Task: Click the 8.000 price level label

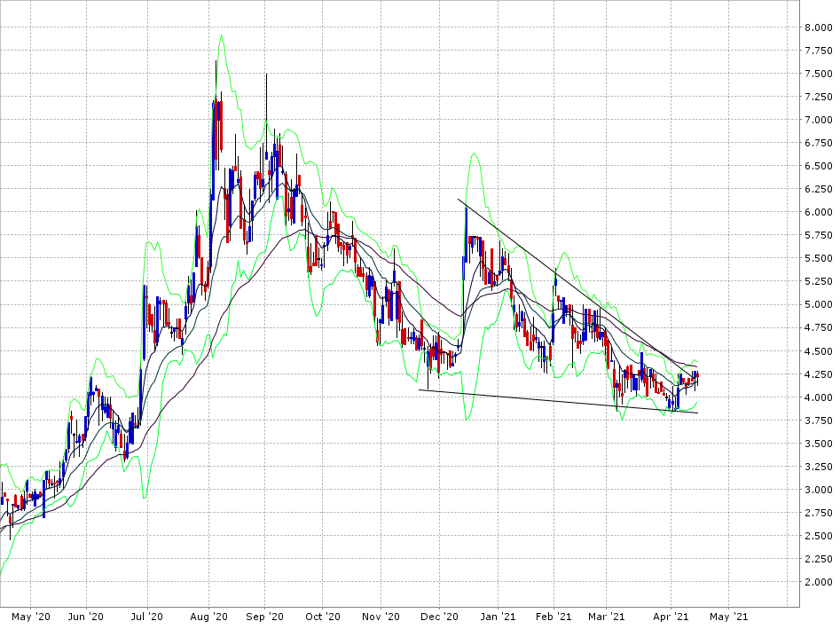Action: point(817,28)
